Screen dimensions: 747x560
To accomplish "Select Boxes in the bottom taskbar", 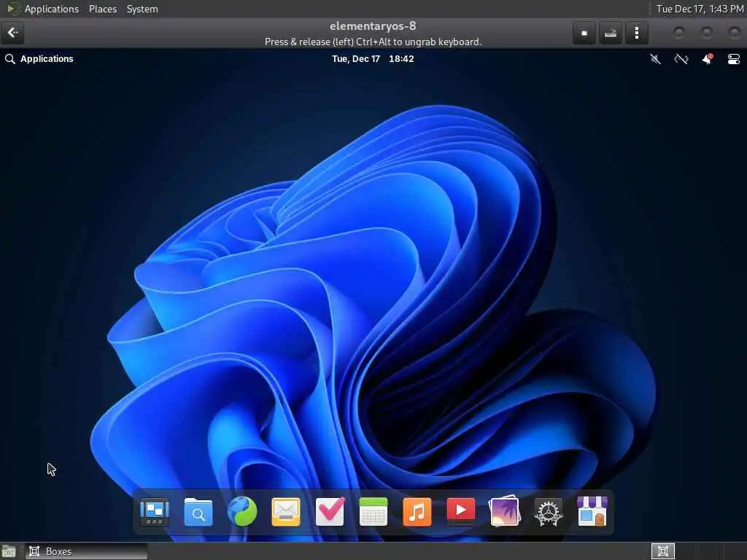I will pos(86,551).
